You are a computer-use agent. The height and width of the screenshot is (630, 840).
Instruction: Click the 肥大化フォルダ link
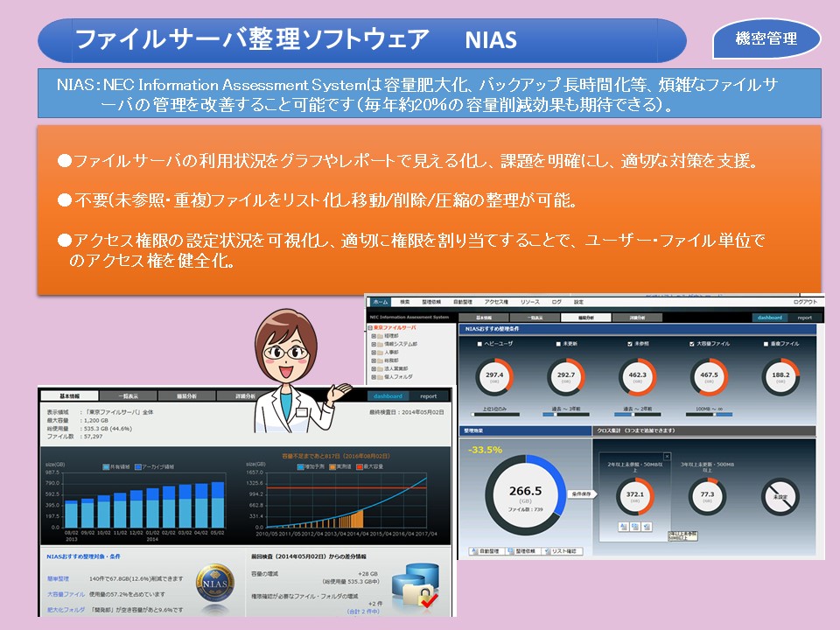click(66, 610)
